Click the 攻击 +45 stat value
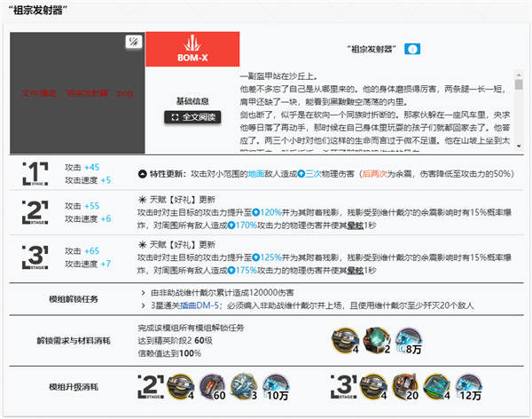The width and height of the screenshot is (532, 419). (82, 167)
